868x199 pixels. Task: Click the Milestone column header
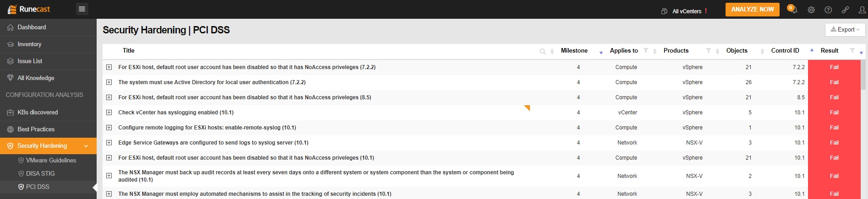coord(574,51)
